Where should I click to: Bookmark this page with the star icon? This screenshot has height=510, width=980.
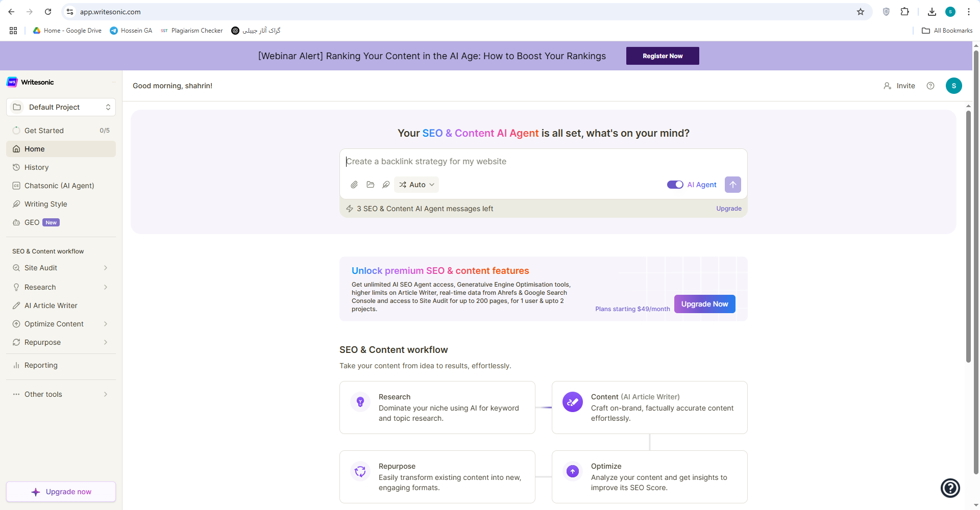(x=861, y=12)
